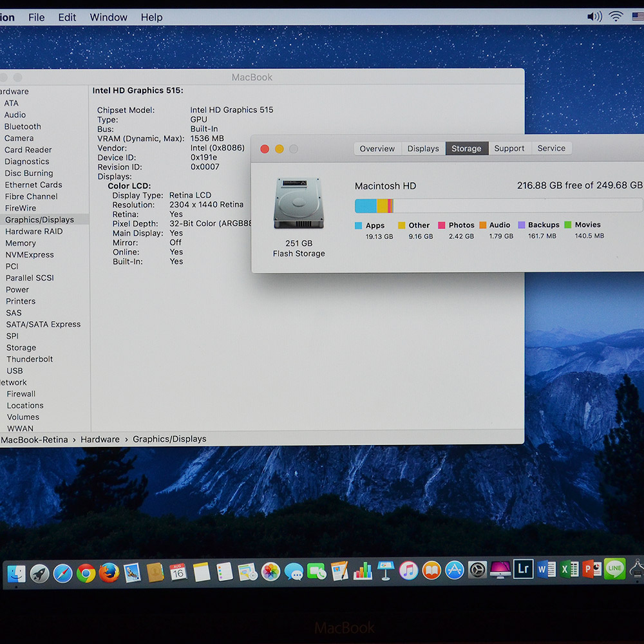Open iTunes from the dock
644x644 pixels.
408,571
